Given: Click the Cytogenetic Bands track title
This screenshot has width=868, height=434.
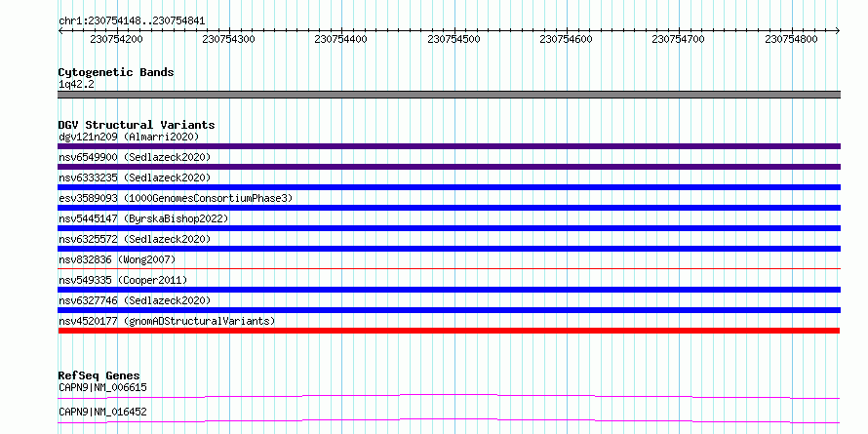Looking at the screenshot, I should tap(116, 72).
